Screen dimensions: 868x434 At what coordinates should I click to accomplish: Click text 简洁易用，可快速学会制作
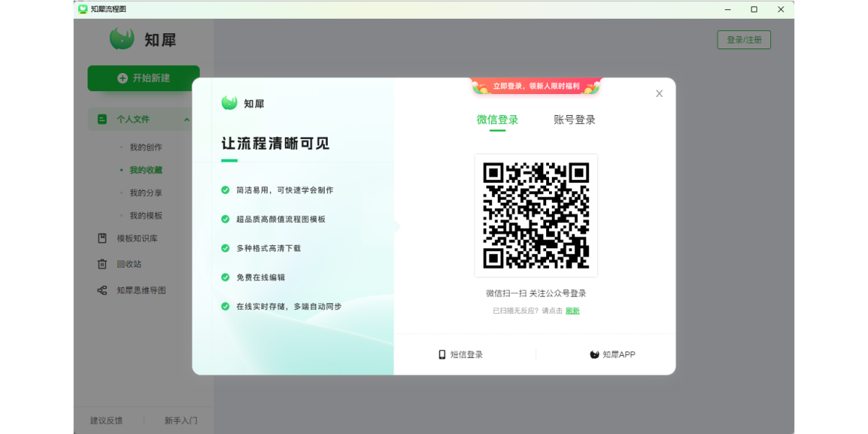coord(284,190)
